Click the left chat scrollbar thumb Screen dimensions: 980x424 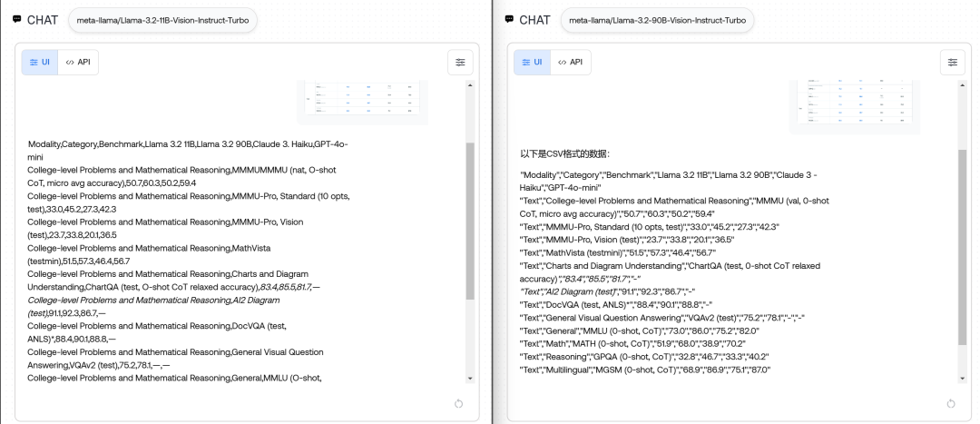point(470,222)
